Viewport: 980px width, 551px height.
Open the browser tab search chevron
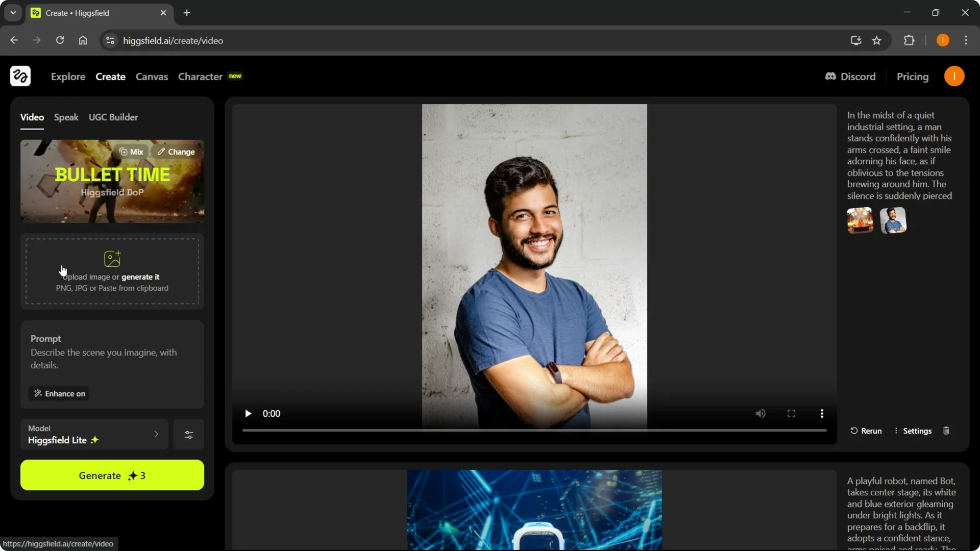(13, 12)
